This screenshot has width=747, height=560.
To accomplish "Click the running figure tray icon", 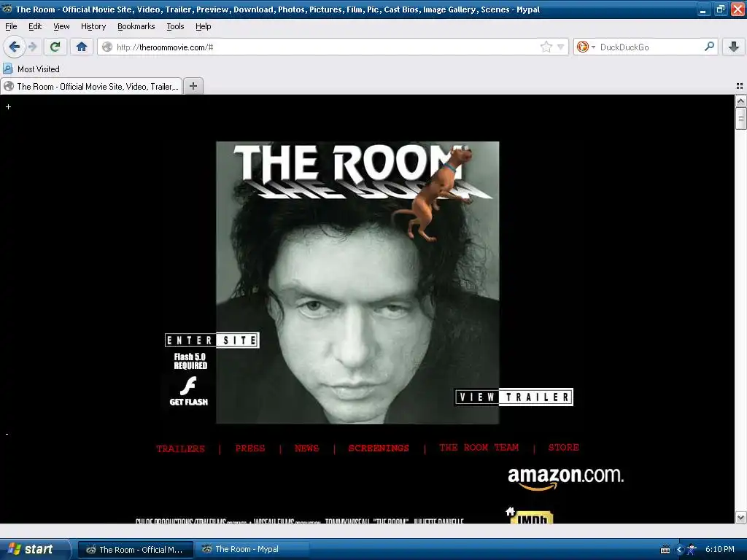I will [x=692, y=550].
